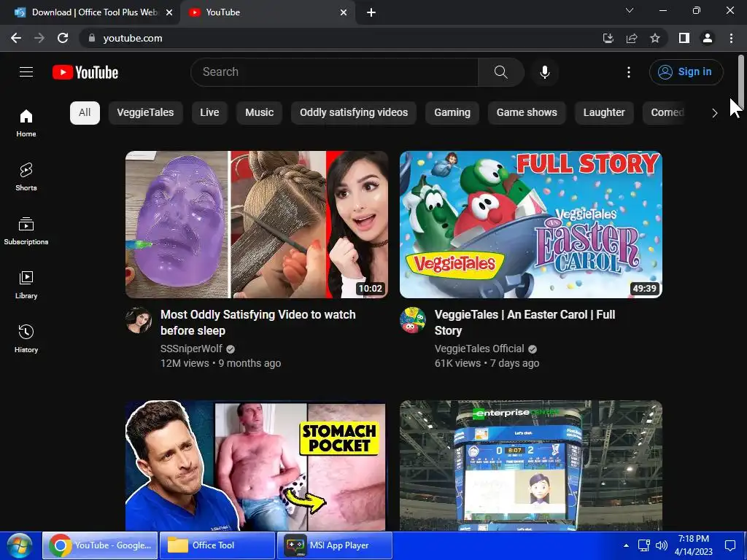
Task: Open Shorts in sidebar
Action: [26, 176]
